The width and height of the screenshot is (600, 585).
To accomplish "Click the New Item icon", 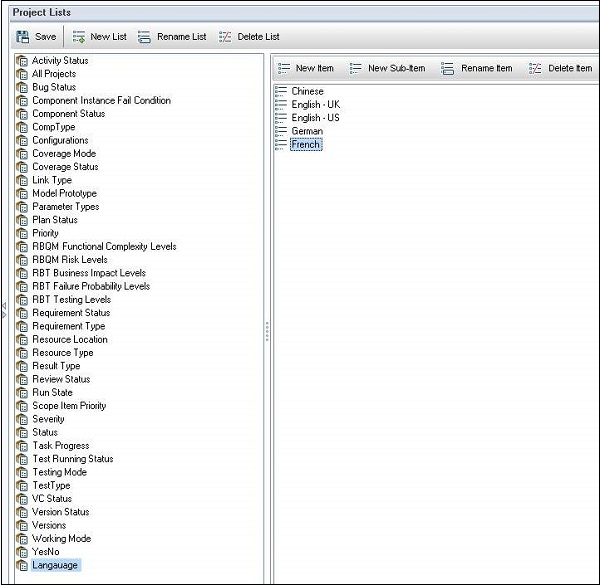I will click(x=284, y=69).
